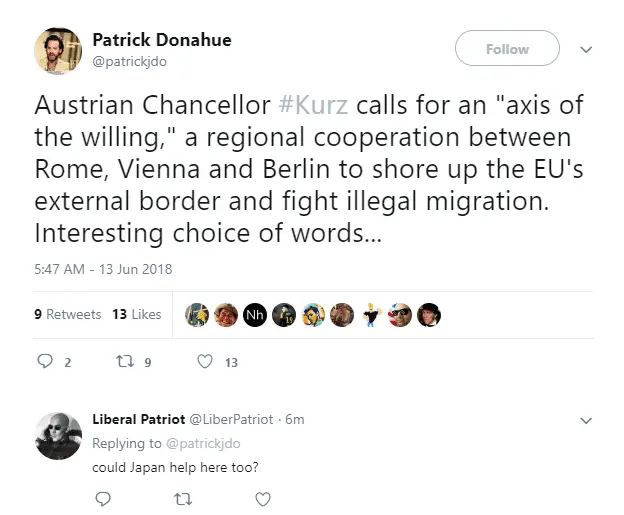Open tweet options chevron menu
624x515 pixels.
pyautogui.click(x=586, y=48)
